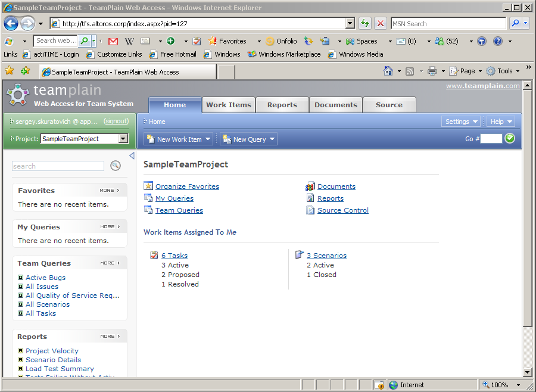The image size is (536, 392).
Task: Click the Stop loading red X icon
Action: 380,24
